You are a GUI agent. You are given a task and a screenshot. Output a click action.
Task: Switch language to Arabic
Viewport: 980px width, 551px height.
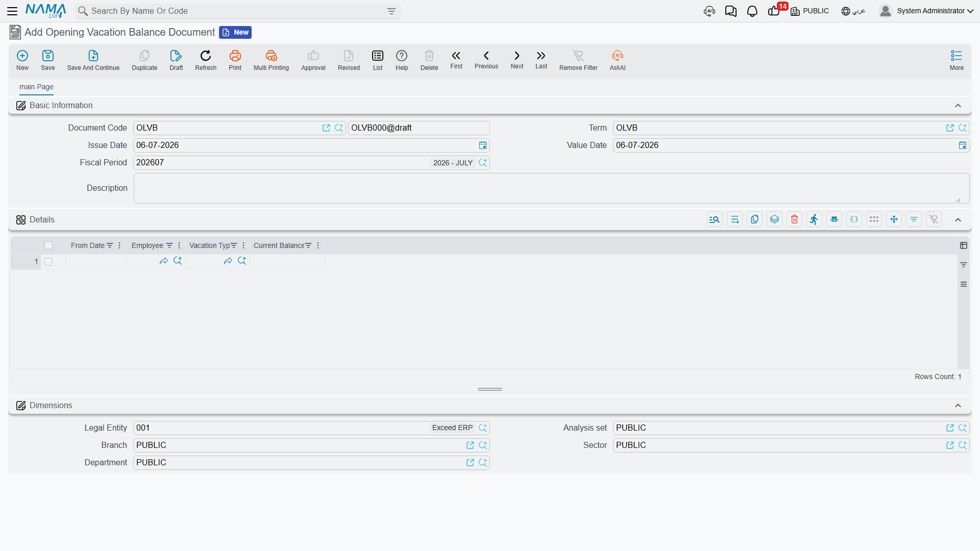(x=853, y=11)
